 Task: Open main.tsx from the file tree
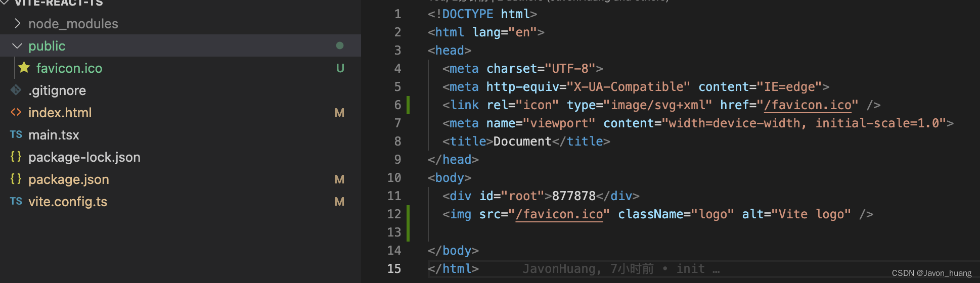coord(54,135)
